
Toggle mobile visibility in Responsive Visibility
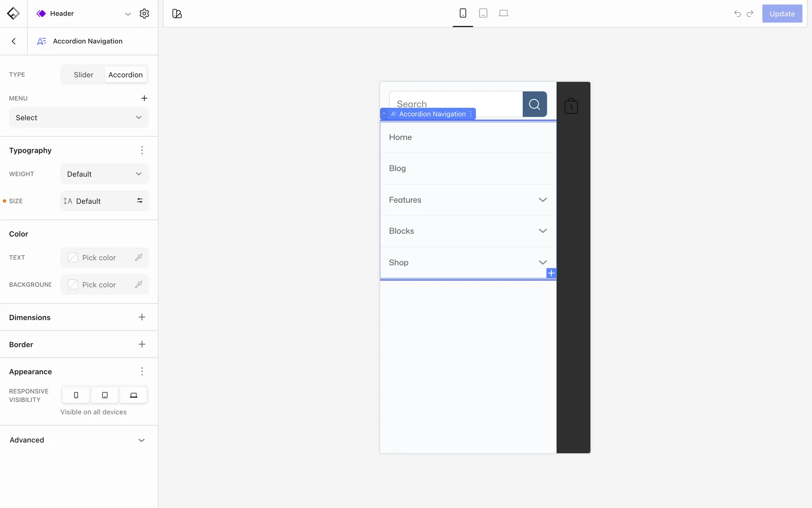76,395
